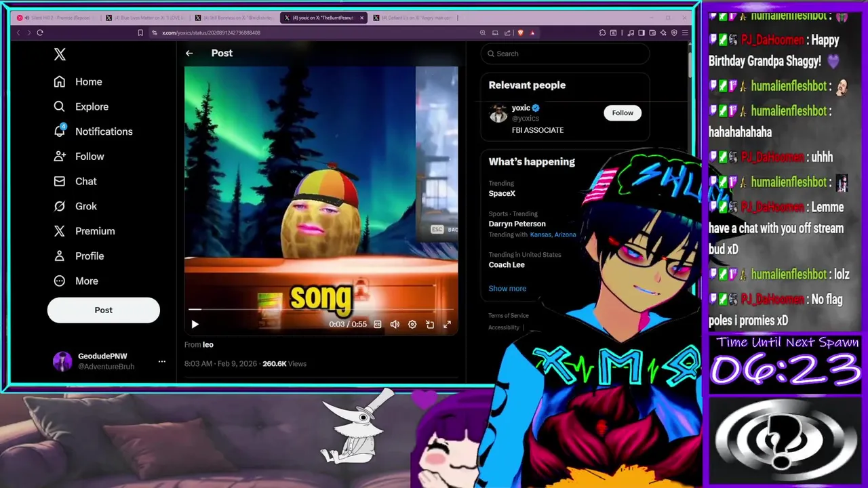This screenshot has width=868, height=488.
Task: Switch to the Blue Lives Matter tab
Action: [x=144, y=18]
